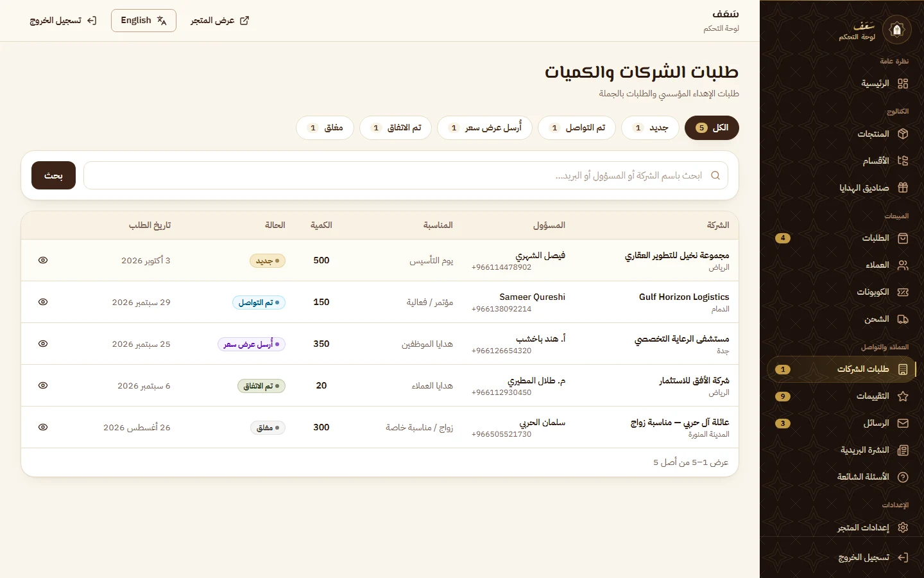Open الطلبات in the sidebar menu
The image size is (924, 578).
click(x=842, y=238)
